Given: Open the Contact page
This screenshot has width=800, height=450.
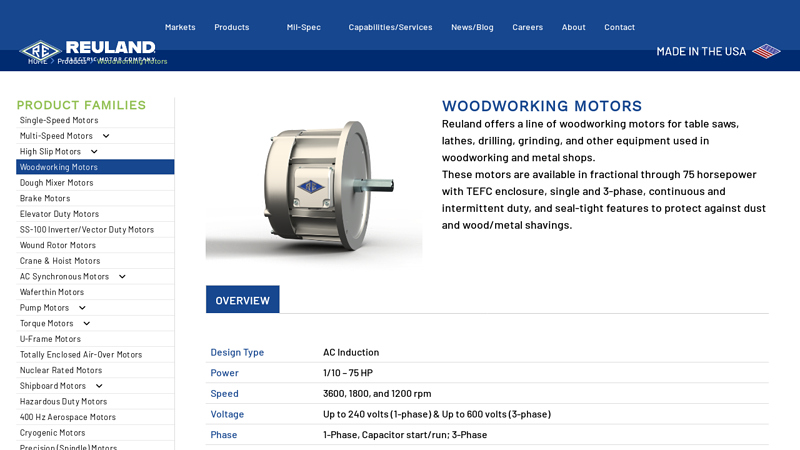Looking at the screenshot, I should coord(619,27).
